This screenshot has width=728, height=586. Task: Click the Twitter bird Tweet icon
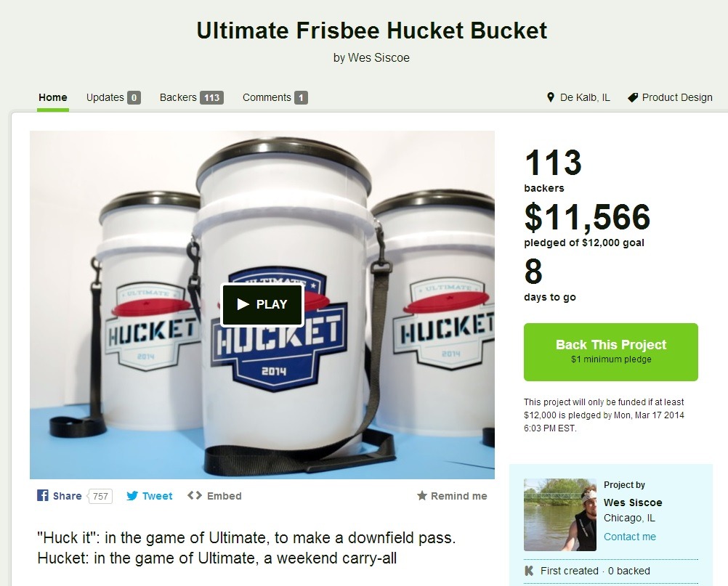[x=132, y=495]
